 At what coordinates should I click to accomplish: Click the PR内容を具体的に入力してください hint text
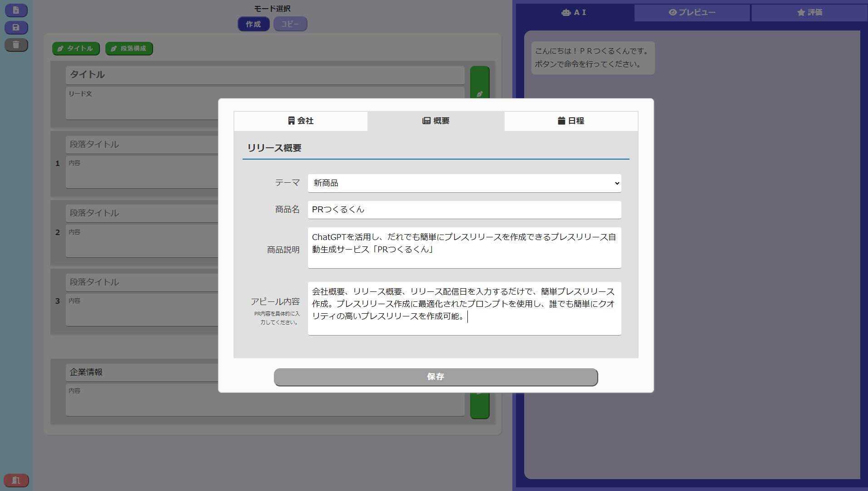coord(277,318)
